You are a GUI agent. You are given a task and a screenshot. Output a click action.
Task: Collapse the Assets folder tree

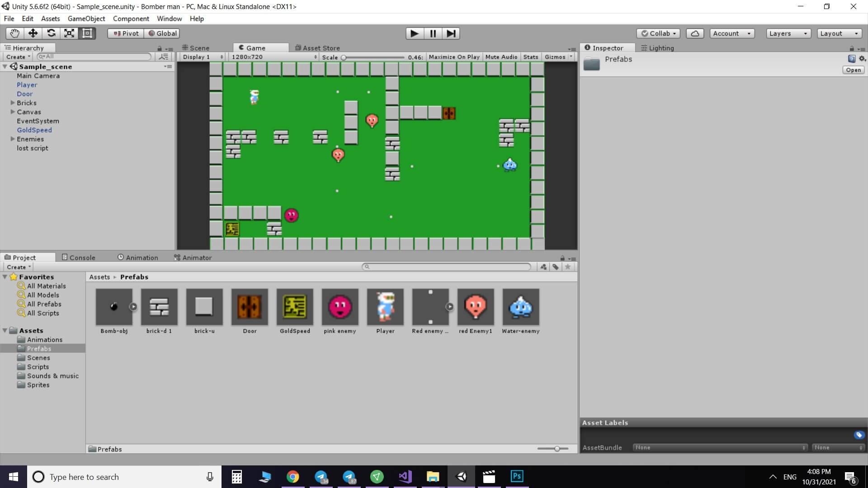[5, 331]
